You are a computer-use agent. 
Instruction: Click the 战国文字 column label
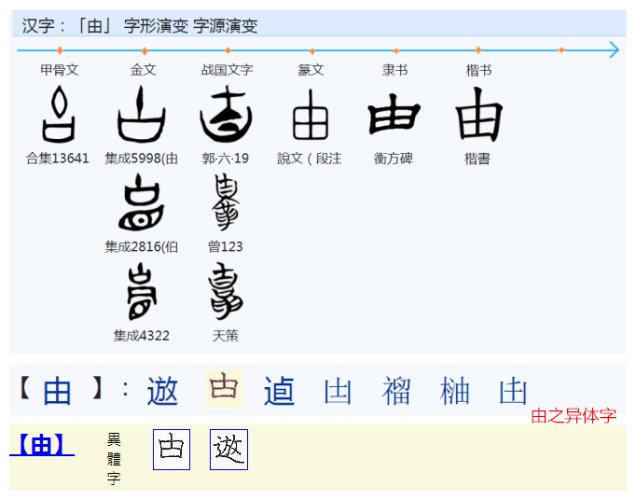(227, 70)
